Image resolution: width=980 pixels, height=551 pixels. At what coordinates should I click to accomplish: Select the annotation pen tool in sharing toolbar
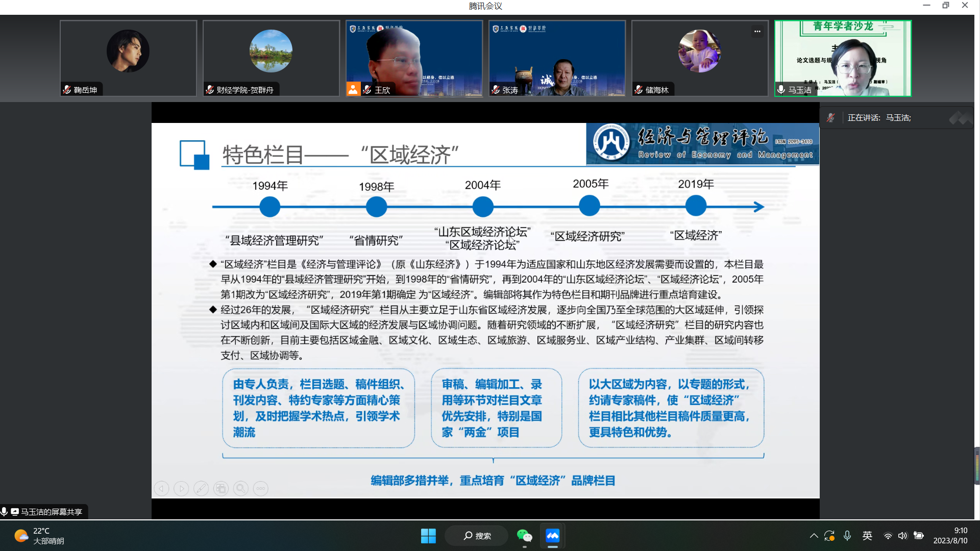click(x=201, y=488)
